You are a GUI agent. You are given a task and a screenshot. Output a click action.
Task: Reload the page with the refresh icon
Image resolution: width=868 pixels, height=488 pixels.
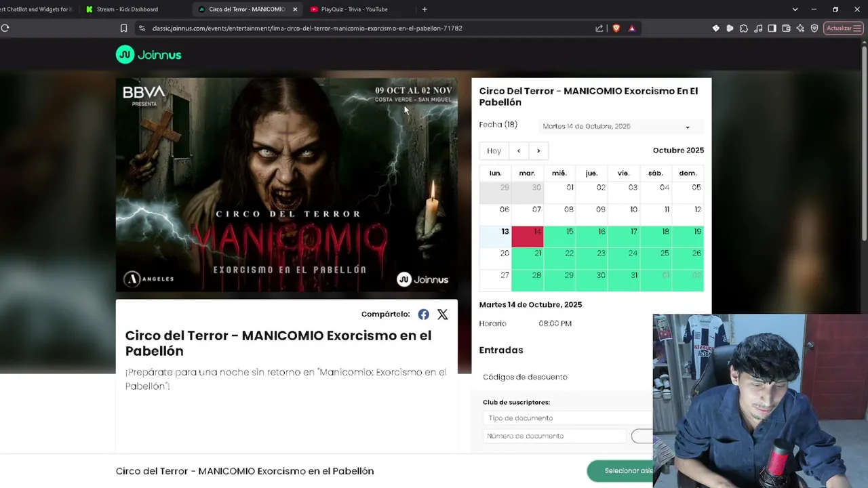pyautogui.click(x=5, y=28)
